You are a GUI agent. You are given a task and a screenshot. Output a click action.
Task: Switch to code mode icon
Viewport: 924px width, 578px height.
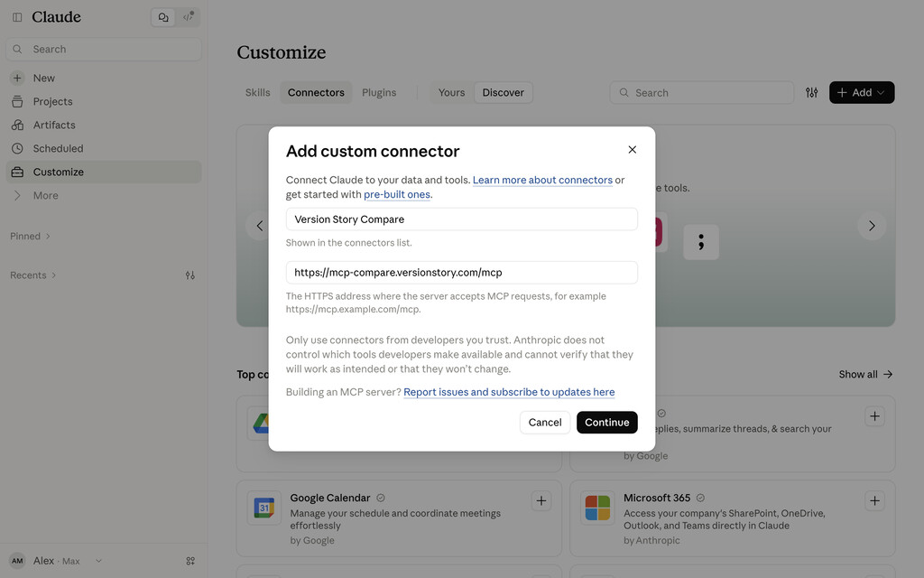coord(188,17)
